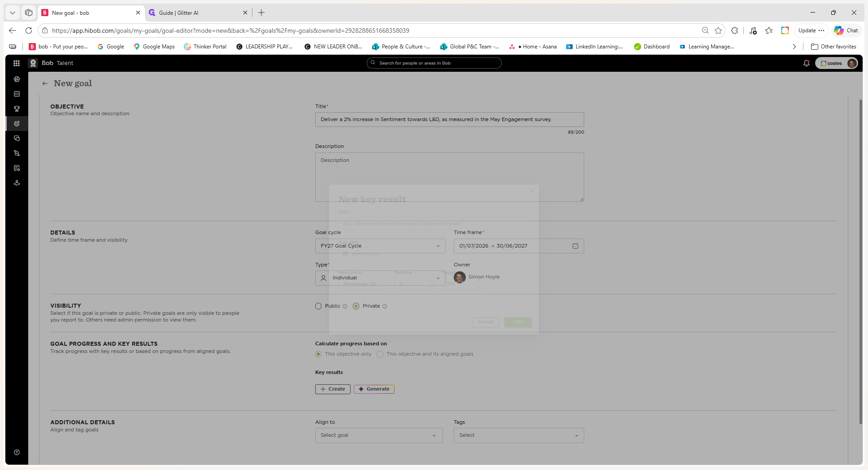Open a new browser tab
868x470 pixels.
pyautogui.click(x=261, y=13)
